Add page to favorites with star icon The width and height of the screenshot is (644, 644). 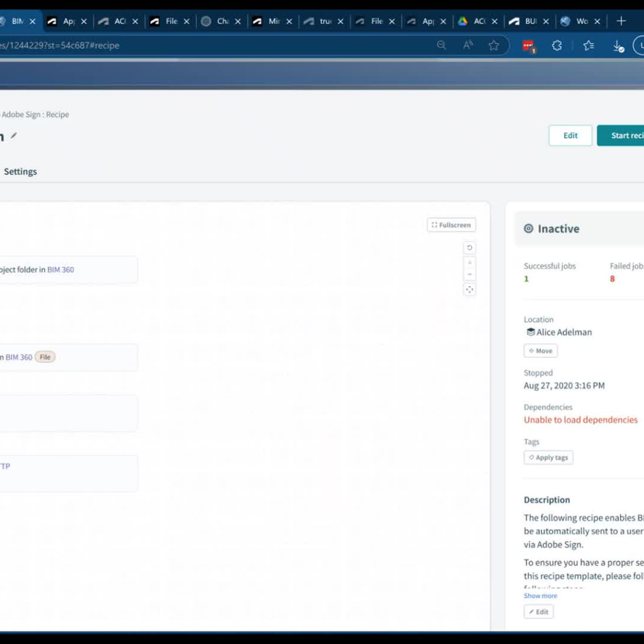[x=494, y=45]
